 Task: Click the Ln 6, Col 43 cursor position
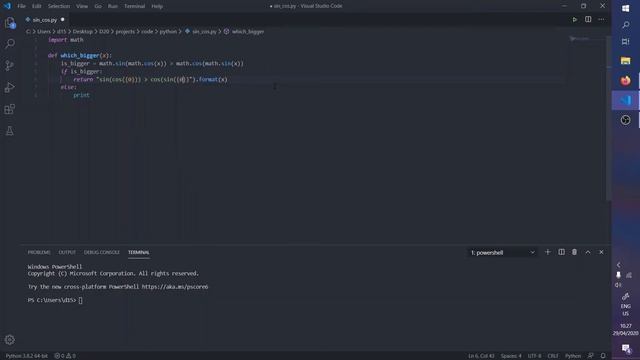481,356
